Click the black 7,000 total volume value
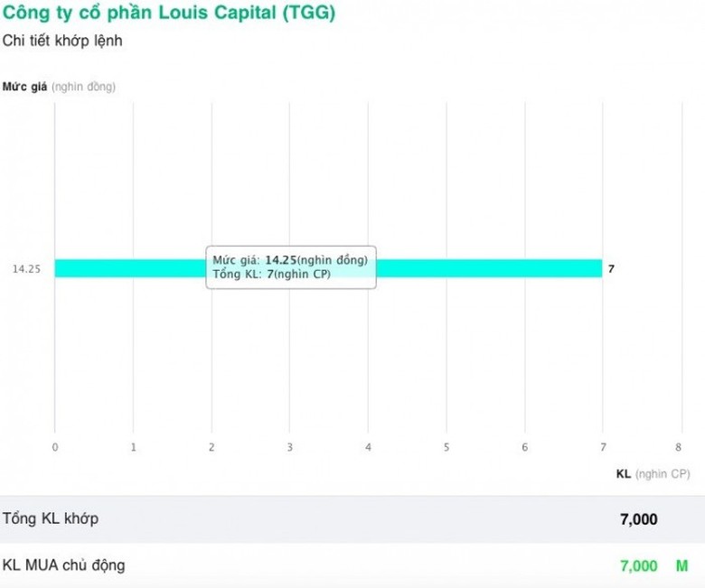The width and height of the screenshot is (705, 588). (638, 519)
